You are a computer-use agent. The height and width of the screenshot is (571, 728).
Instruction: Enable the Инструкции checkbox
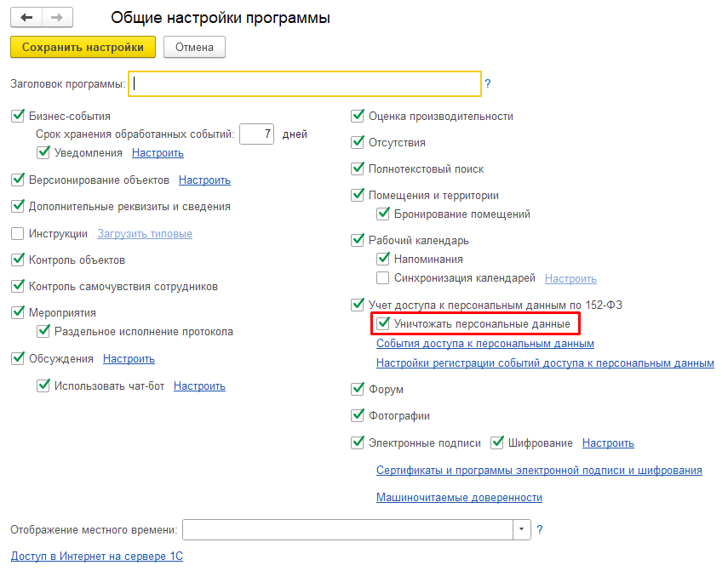(x=18, y=233)
